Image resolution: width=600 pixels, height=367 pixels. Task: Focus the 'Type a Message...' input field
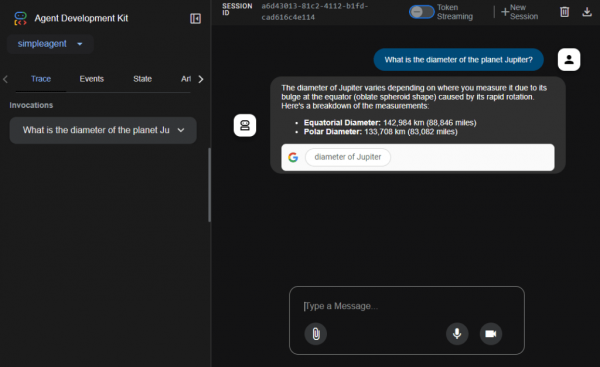click(406, 306)
